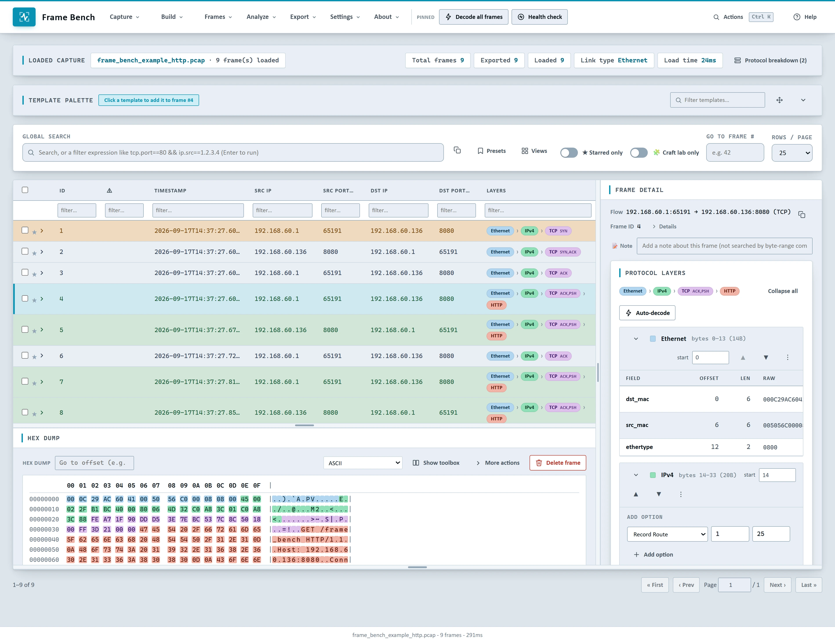Toggle the Craft lab only switch
Image resolution: width=835 pixels, height=644 pixels.
click(x=639, y=152)
